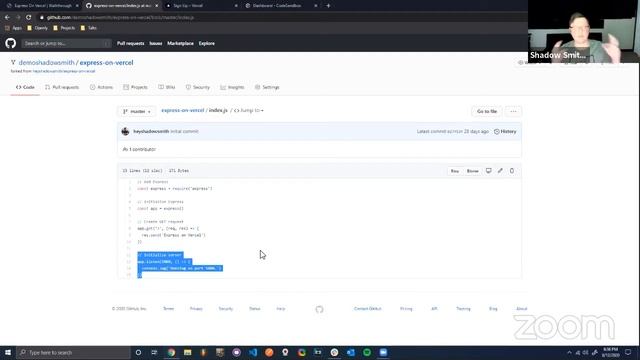The height and width of the screenshot is (360, 640).
Task: Switch to the repository Settings tab
Action: 267,87
